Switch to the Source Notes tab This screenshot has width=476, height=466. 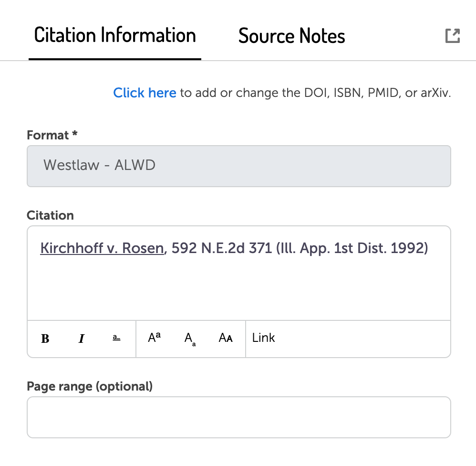pyautogui.click(x=291, y=36)
